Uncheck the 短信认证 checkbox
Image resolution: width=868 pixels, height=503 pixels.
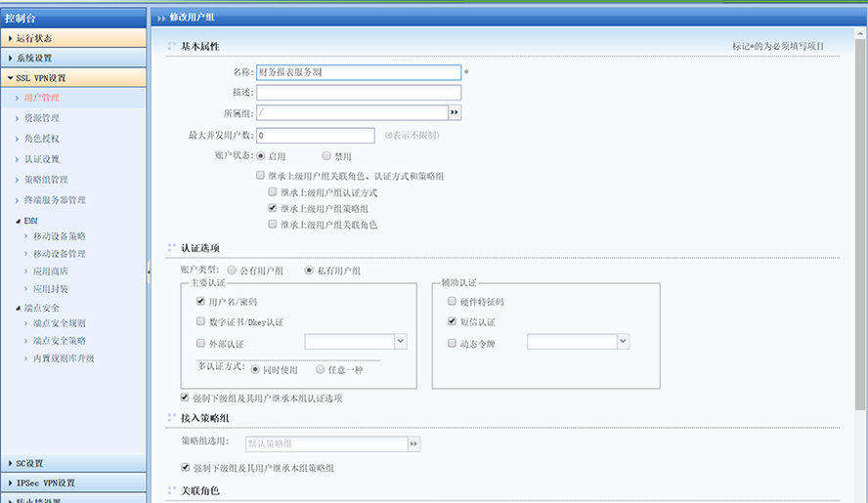coord(452,321)
